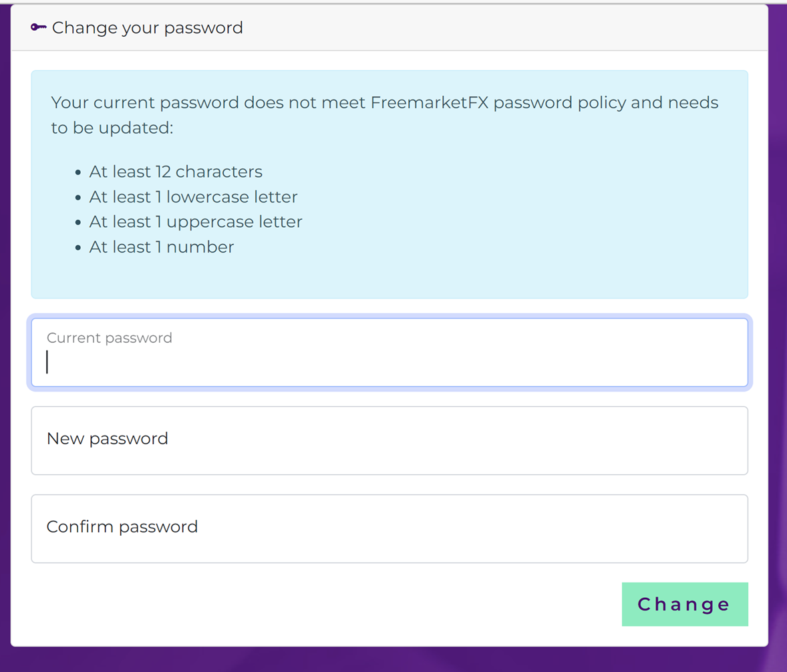787x672 pixels.
Task: Select the Confirm password field
Action: coord(389,528)
